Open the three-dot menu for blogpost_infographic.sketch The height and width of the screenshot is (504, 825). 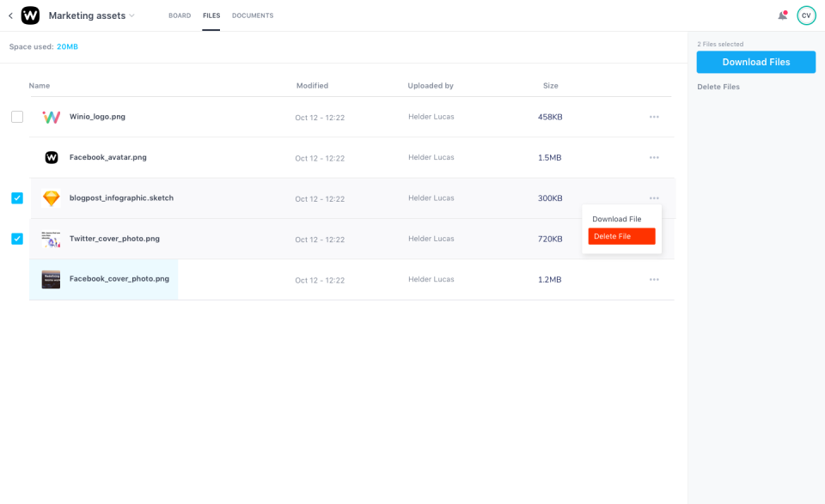(x=654, y=198)
